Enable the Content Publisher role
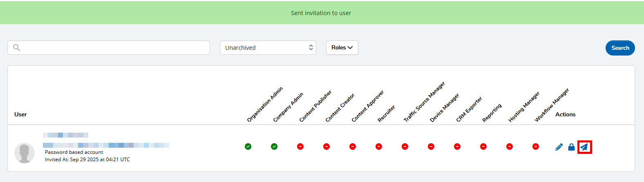Viewport: 644px width, 182px height. [300, 146]
